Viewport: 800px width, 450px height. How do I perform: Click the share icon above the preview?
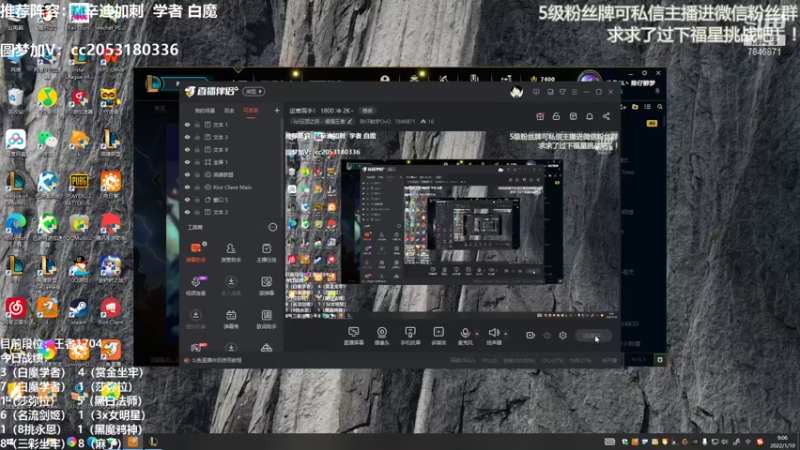click(x=606, y=116)
